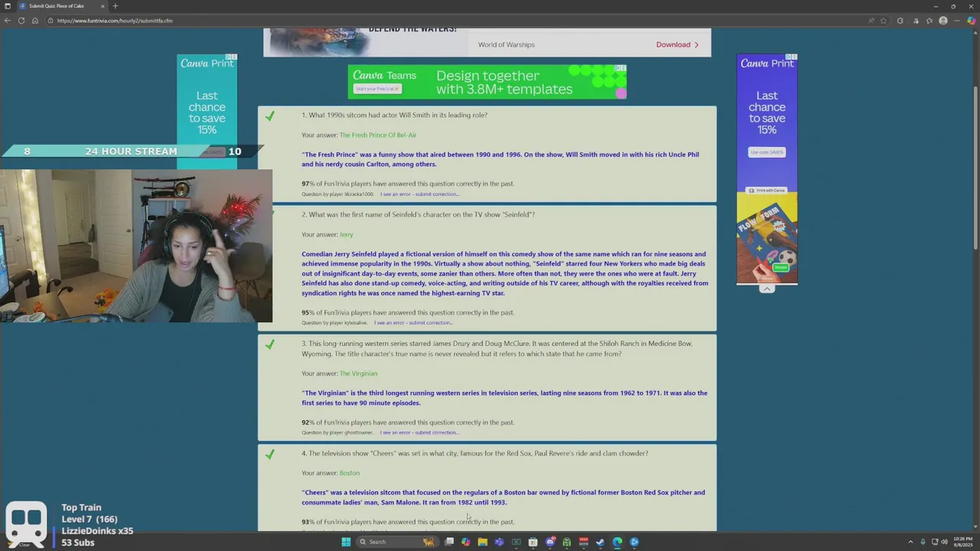The image size is (980, 551).
Task: Select the Submit Quiz: Piece of Cake tab
Action: pyautogui.click(x=62, y=6)
